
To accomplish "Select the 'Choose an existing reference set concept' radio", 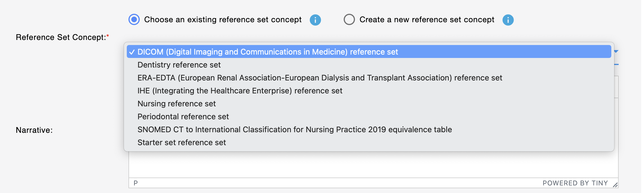I will point(134,19).
